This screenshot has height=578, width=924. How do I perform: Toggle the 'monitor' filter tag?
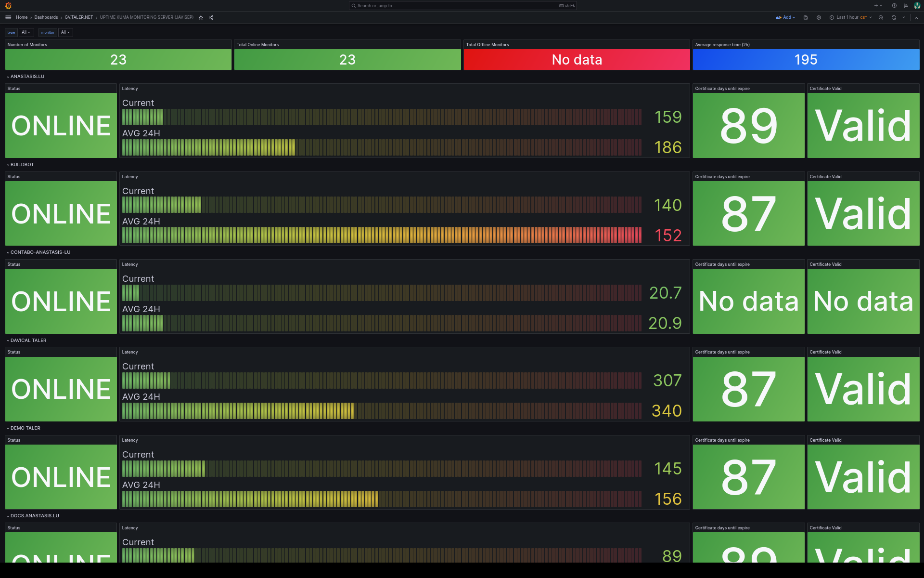click(47, 32)
